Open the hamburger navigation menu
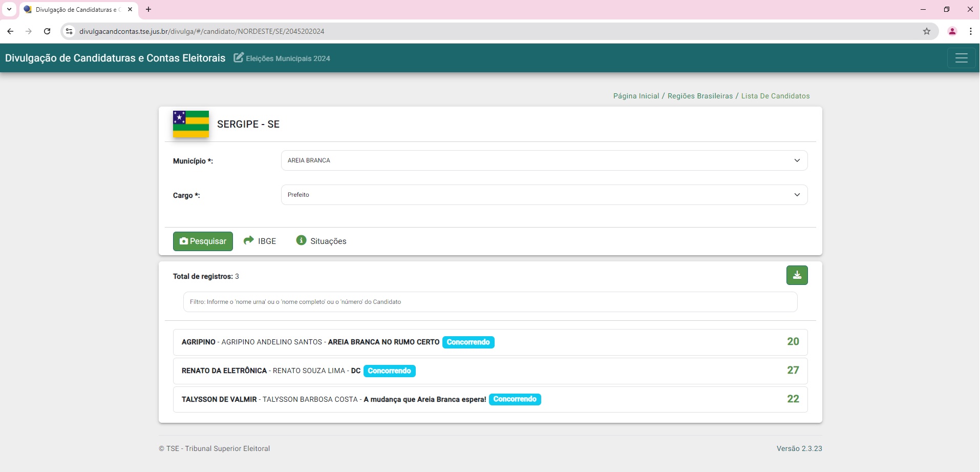Viewport: 980px width, 472px height. point(962,58)
